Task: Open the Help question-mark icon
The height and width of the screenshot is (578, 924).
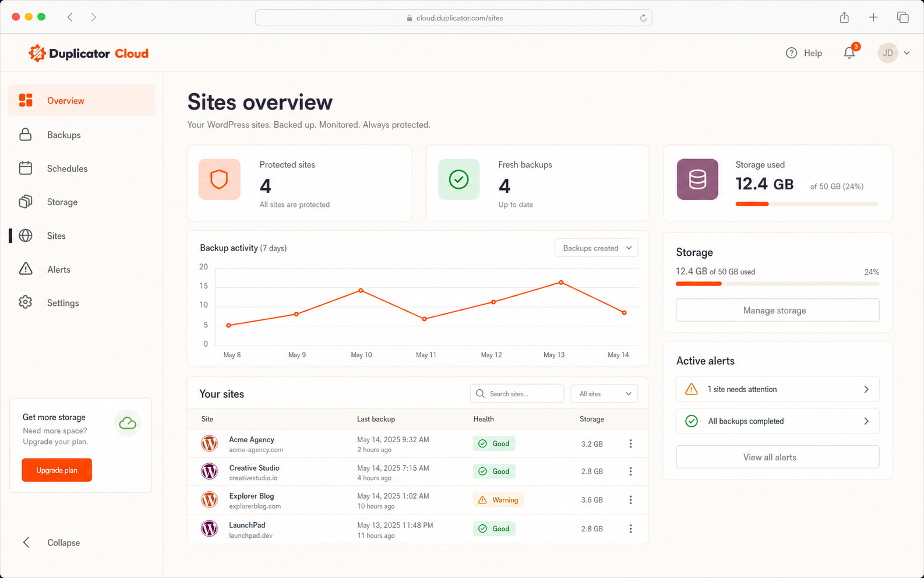Action: (x=791, y=53)
